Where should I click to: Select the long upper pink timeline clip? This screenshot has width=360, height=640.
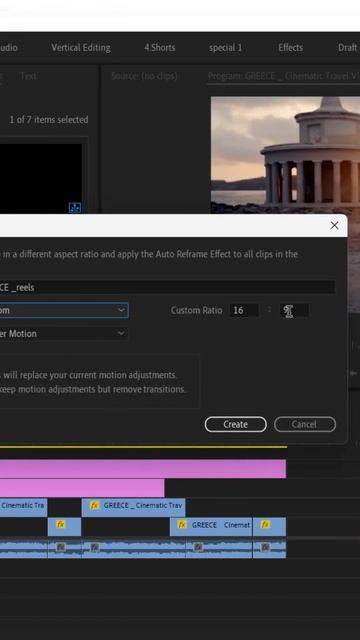point(143,469)
